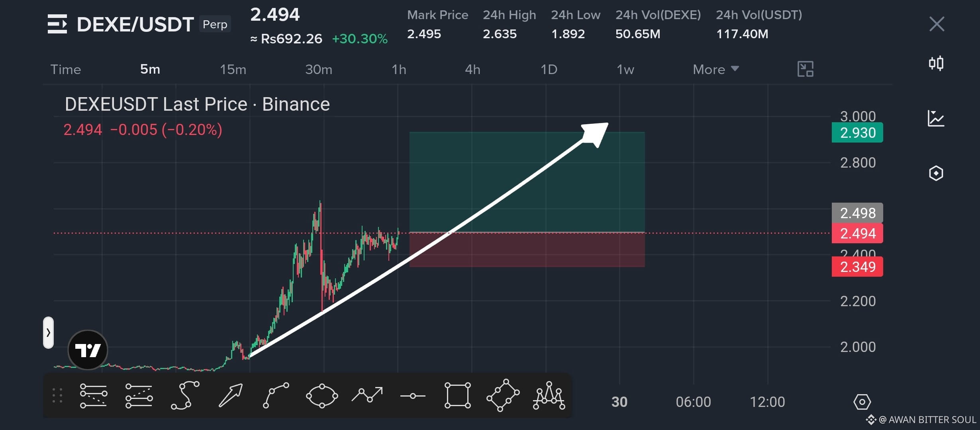Click the 2.200 price scale label

click(x=858, y=301)
